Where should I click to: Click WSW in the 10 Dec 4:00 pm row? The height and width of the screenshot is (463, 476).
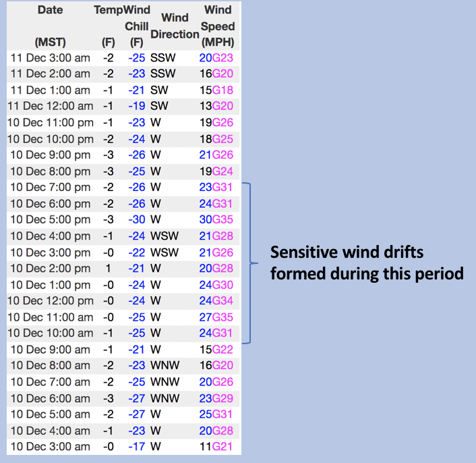[x=162, y=236]
